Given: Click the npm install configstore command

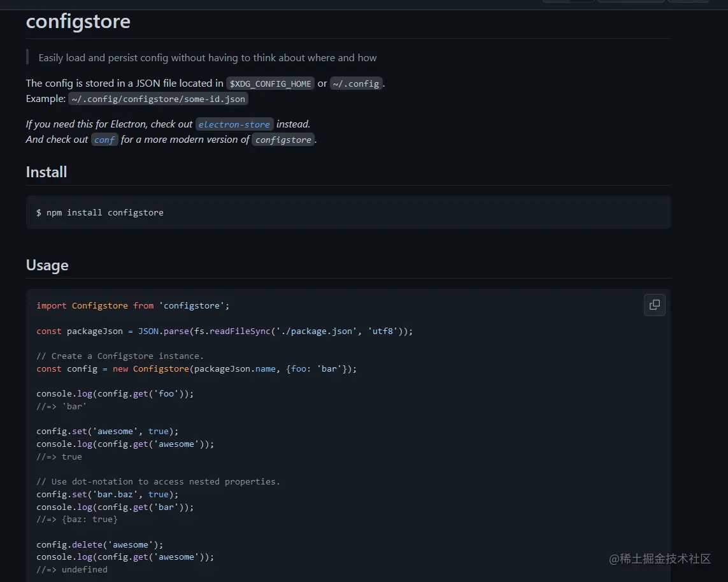Looking at the screenshot, I should click(x=100, y=212).
